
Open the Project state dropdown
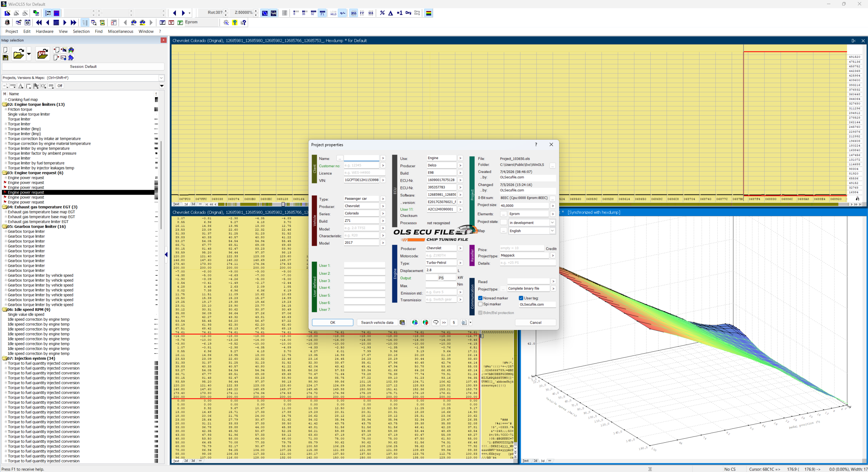[552, 222]
